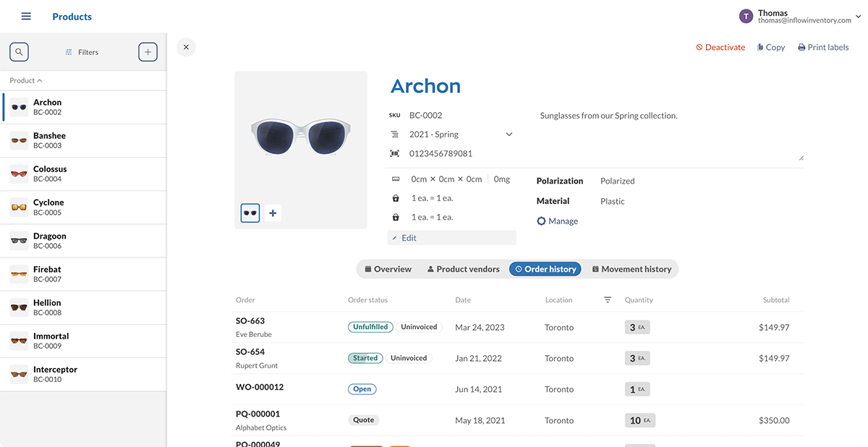Screen dimensions: 868x447
Task: Click the filter icon above the Quantity column
Action: point(608,299)
